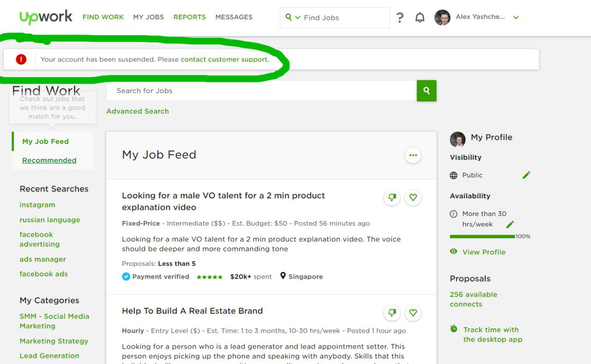The height and width of the screenshot is (364, 591).
Task: Click the user avatar in header
Action: click(x=442, y=18)
